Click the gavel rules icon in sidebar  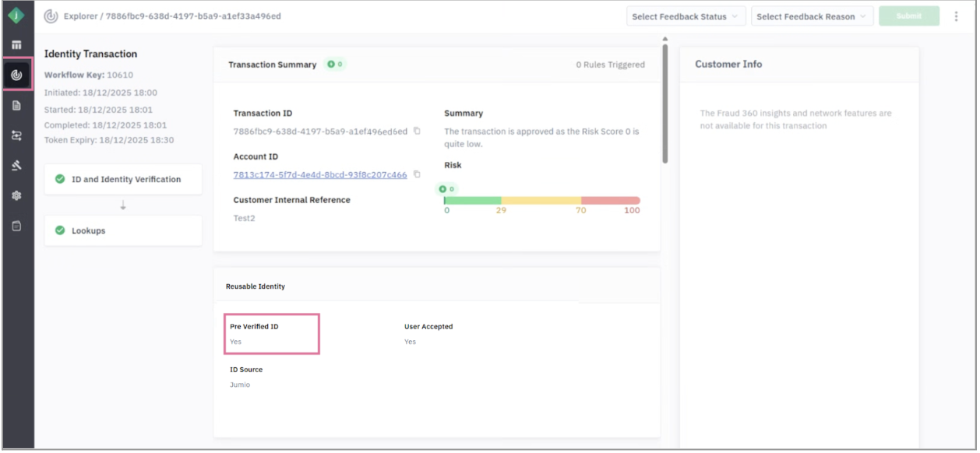(16, 166)
